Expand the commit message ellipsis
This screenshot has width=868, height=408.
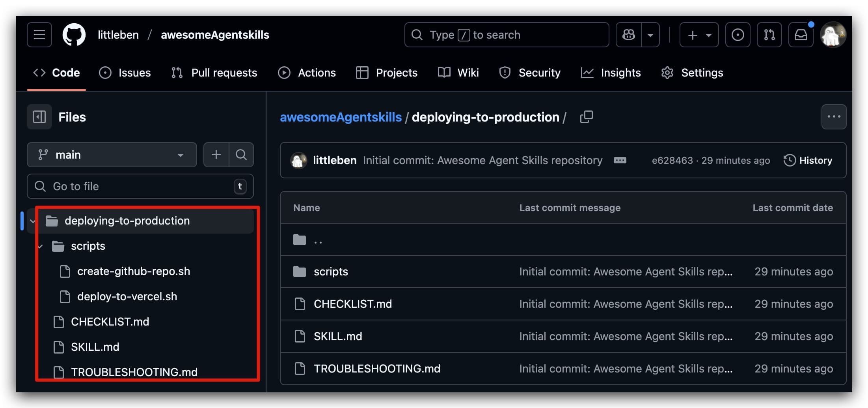click(620, 160)
